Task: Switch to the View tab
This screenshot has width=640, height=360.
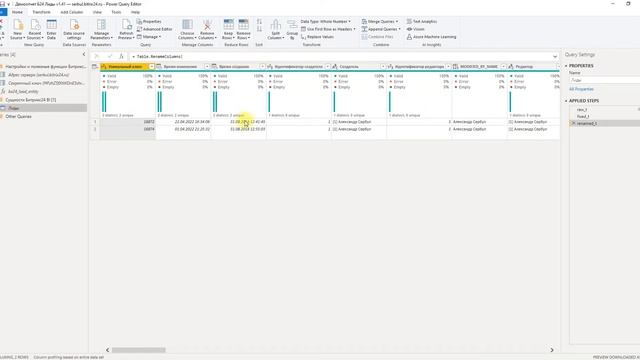Action: click(x=97, y=12)
